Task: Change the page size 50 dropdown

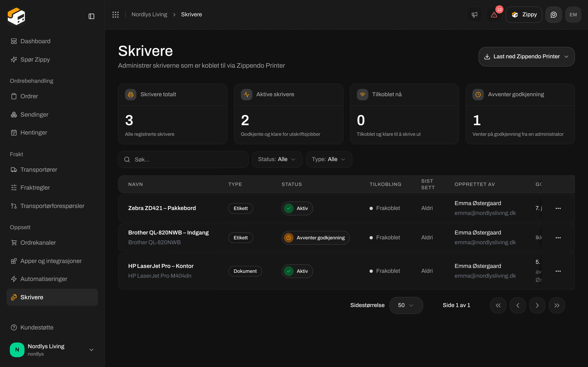Action: [x=406, y=305]
